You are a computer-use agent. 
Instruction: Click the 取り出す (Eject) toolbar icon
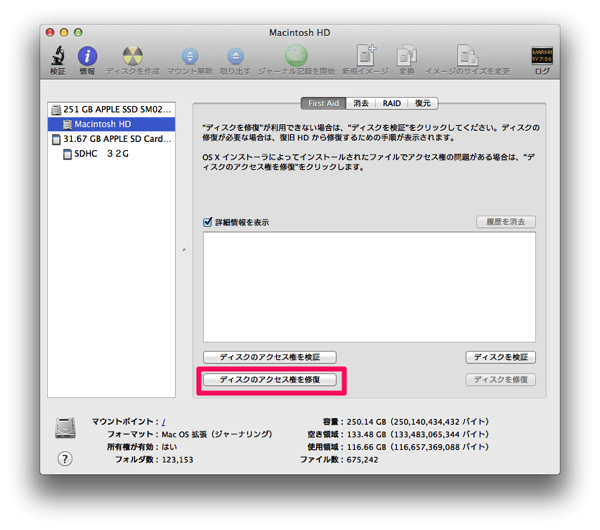pos(235,56)
